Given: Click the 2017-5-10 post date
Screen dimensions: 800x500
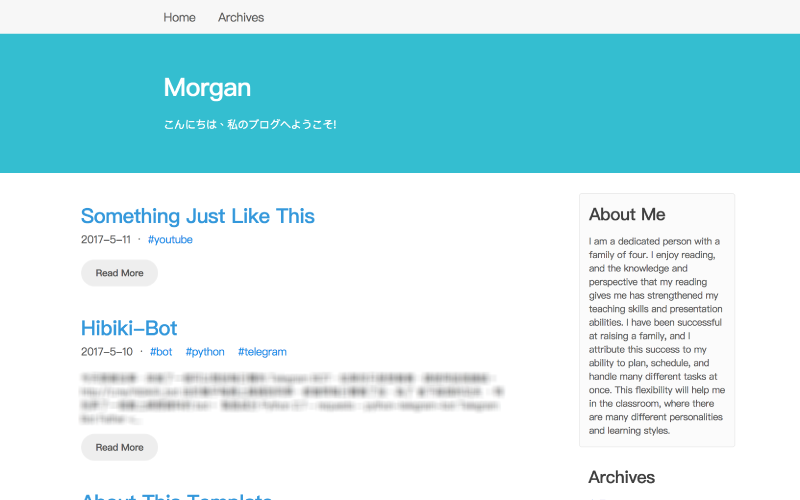Looking at the screenshot, I should [106, 352].
